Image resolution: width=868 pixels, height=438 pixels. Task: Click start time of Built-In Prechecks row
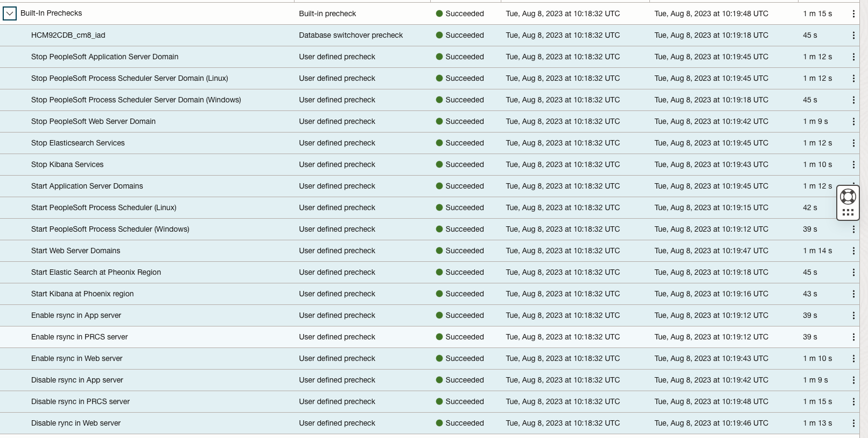563,13
